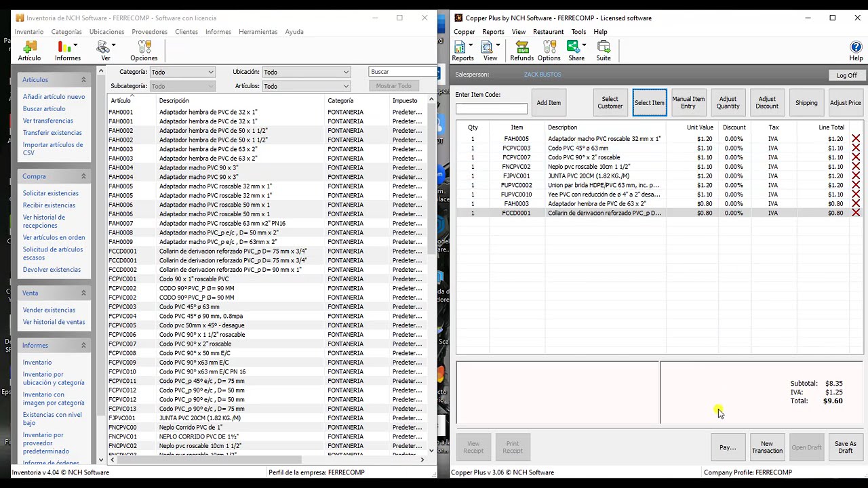Open the Añadir artículo nuevo link
Image resolution: width=868 pixels, height=488 pixels.
(54, 97)
